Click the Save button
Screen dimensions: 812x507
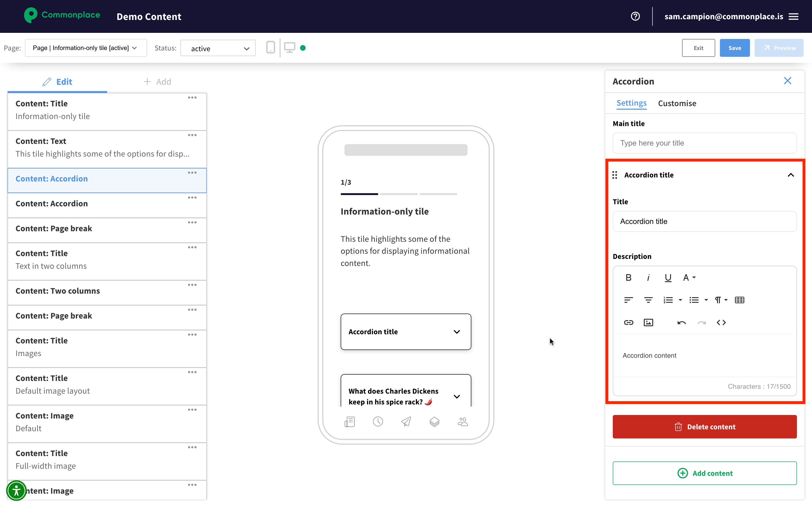point(734,48)
